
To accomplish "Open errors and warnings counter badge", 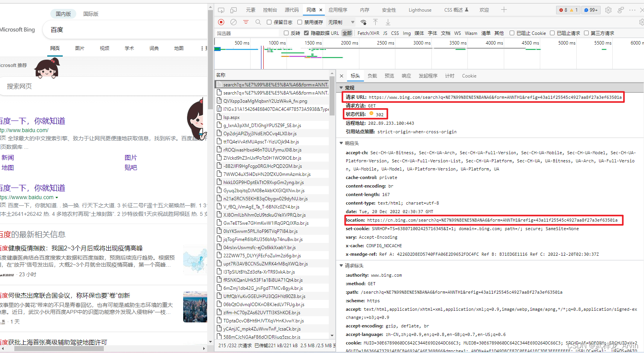I will (x=568, y=10).
